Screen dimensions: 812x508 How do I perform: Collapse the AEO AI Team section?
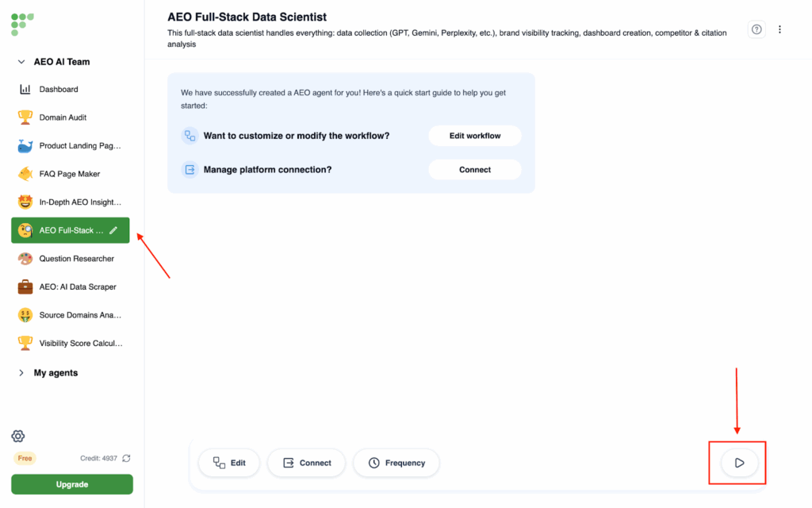tap(21, 62)
